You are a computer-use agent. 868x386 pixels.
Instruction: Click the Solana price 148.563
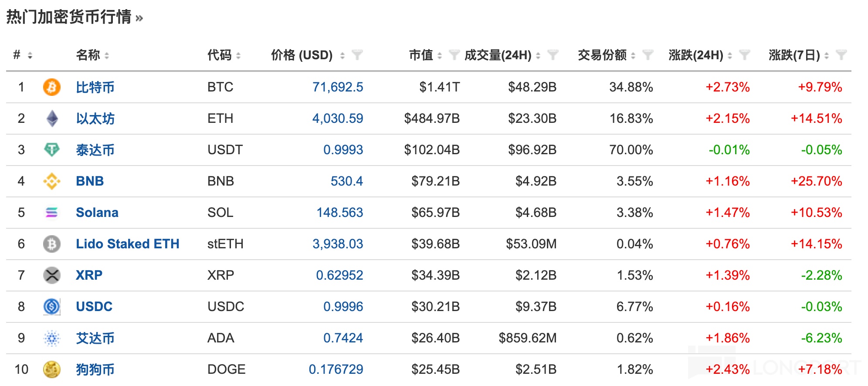pos(339,213)
